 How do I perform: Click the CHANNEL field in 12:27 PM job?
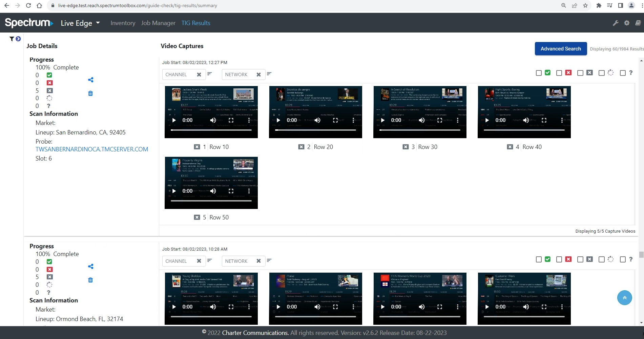tap(183, 75)
